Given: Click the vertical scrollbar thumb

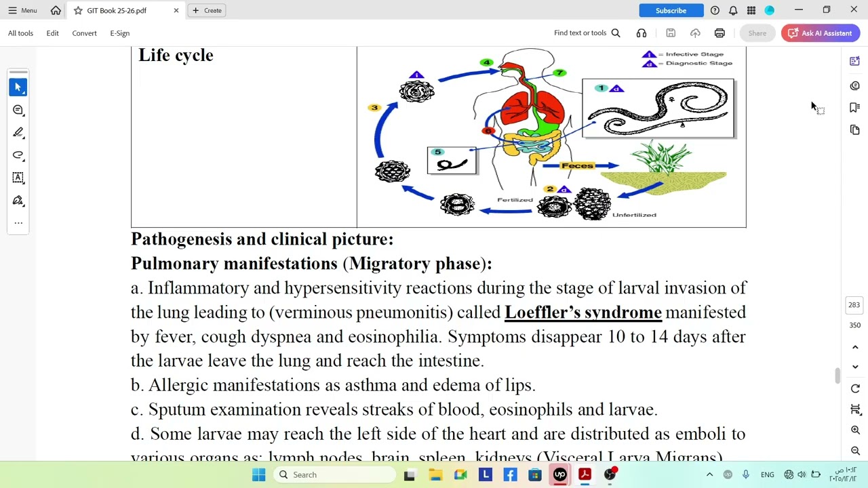Looking at the screenshot, I should tap(837, 375).
